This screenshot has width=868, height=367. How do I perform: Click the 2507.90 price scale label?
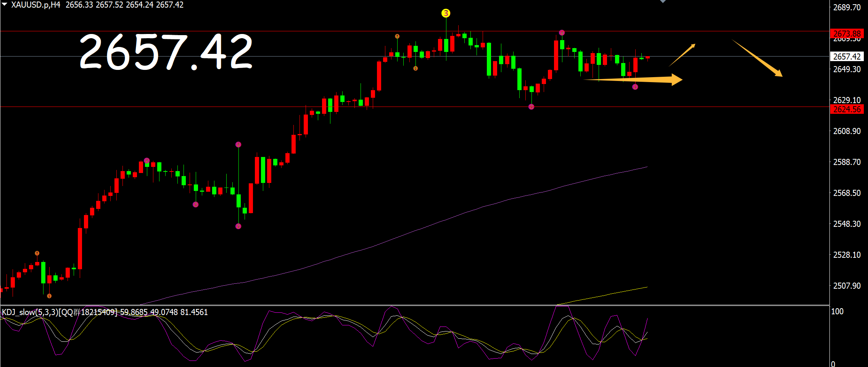pos(847,286)
